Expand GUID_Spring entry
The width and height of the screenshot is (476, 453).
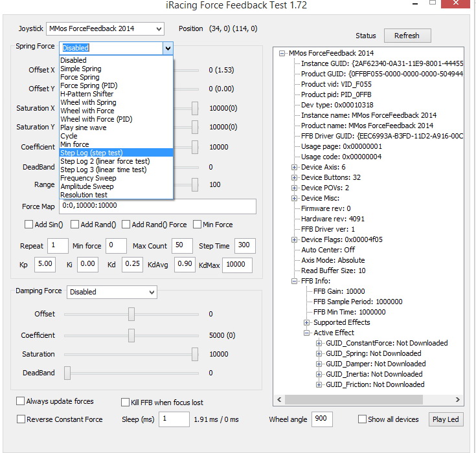pyautogui.click(x=319, y=353)
